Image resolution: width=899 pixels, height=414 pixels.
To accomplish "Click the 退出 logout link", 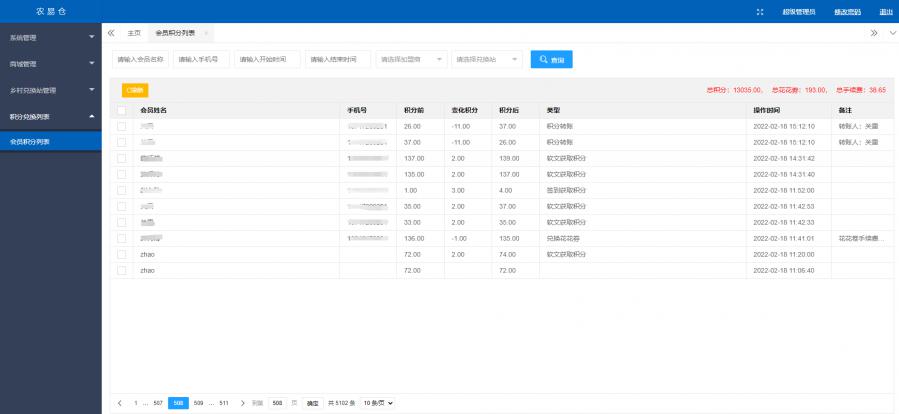I will coord(885,11).
